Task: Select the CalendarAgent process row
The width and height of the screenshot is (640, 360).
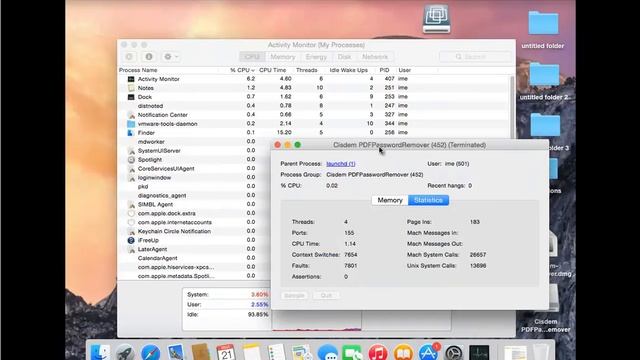Action: 194,258
